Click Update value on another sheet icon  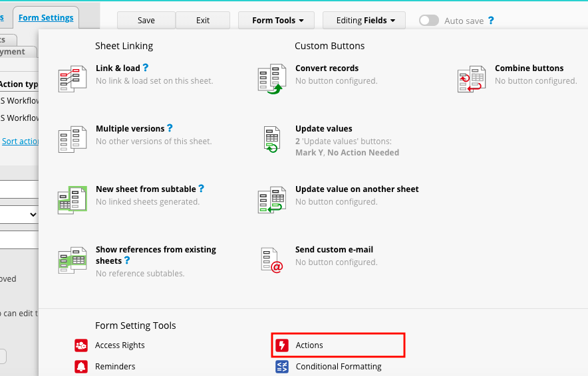[272, 200]
